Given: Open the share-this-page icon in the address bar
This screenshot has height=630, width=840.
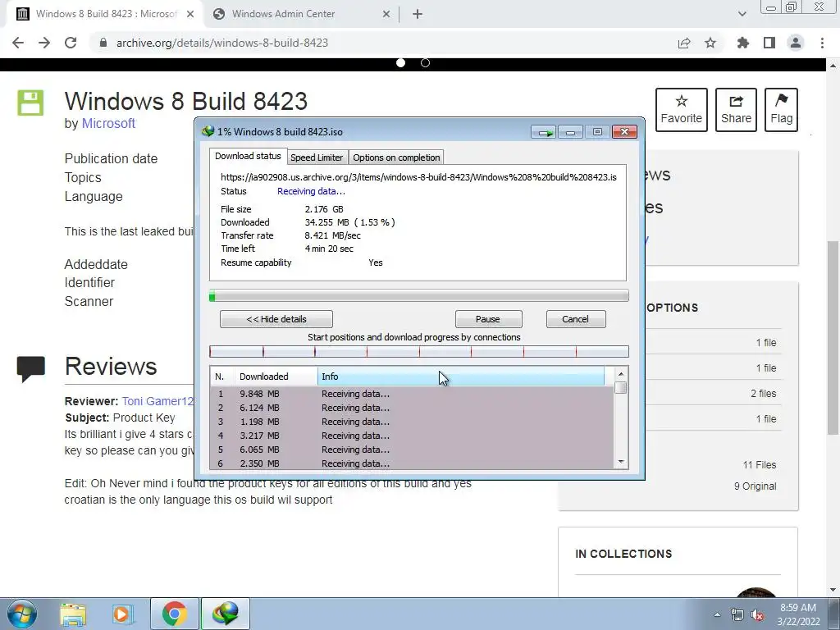Looking at the screenshot, I should tap(684, 43).
